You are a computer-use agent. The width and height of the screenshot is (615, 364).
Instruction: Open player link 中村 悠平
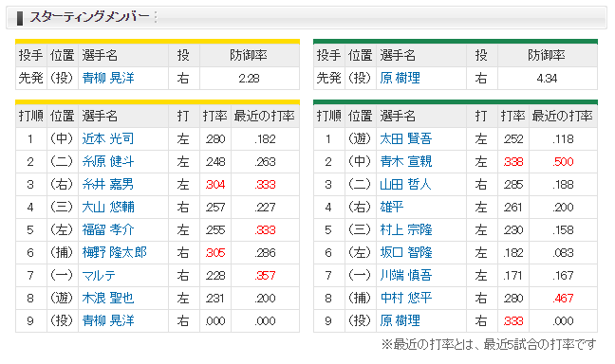tap(406, 299)
